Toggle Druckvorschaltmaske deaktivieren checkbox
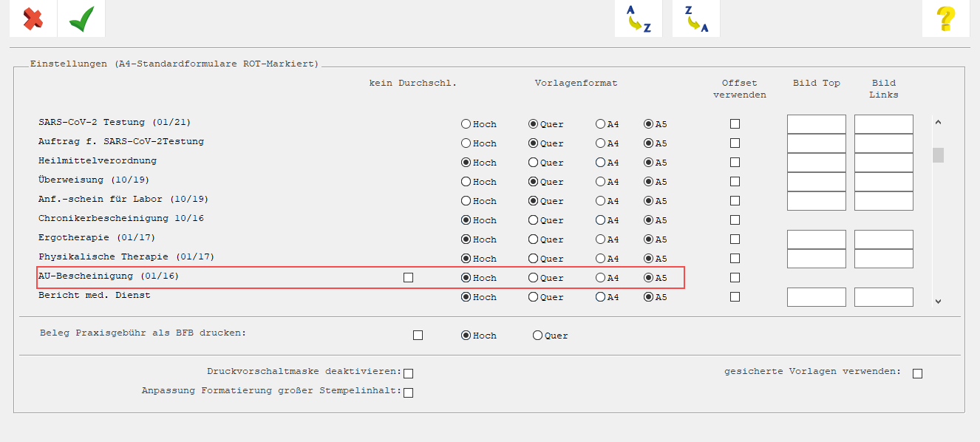Screen dimensions: 980x442 [408, 373]
